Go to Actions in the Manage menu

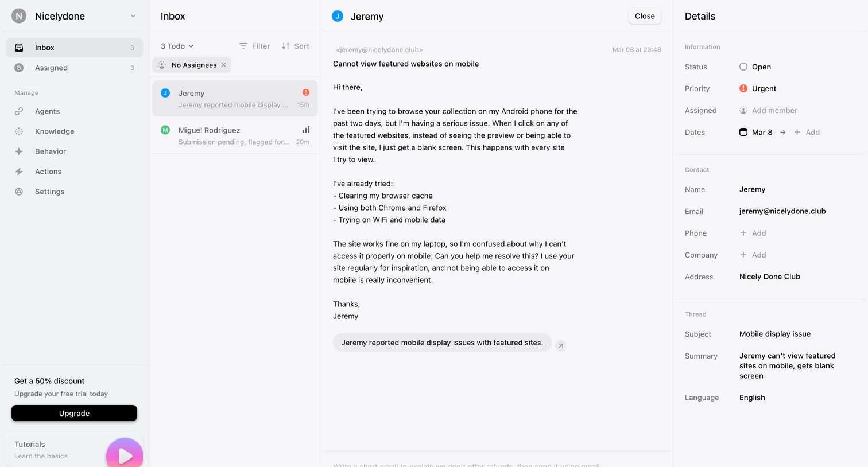74,172
